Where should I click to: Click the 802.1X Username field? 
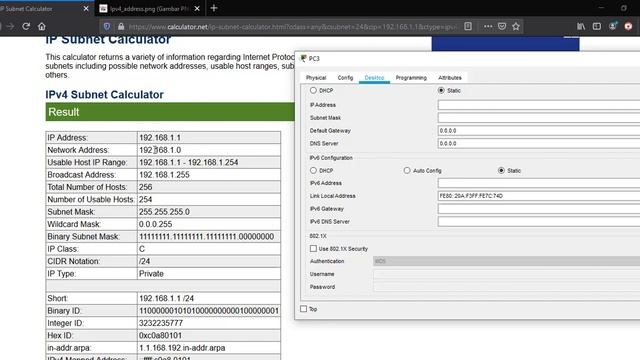[507, 274]
